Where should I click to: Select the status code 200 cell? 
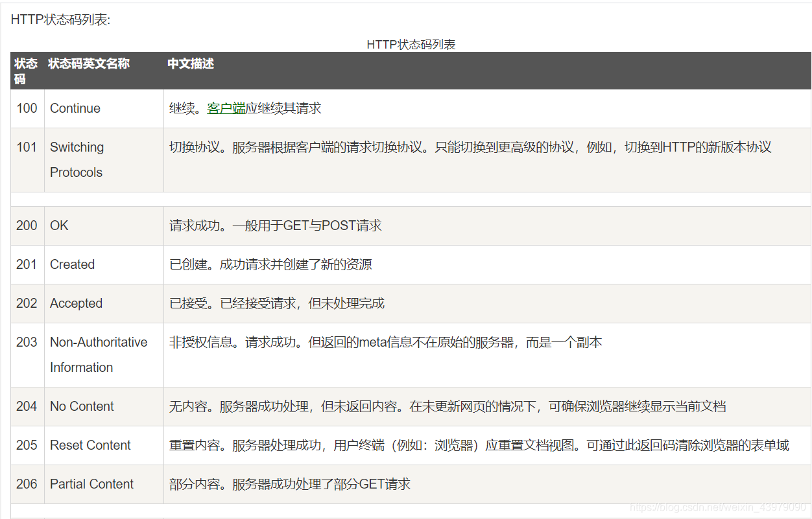pyautogui.click(x=27, y=225)
